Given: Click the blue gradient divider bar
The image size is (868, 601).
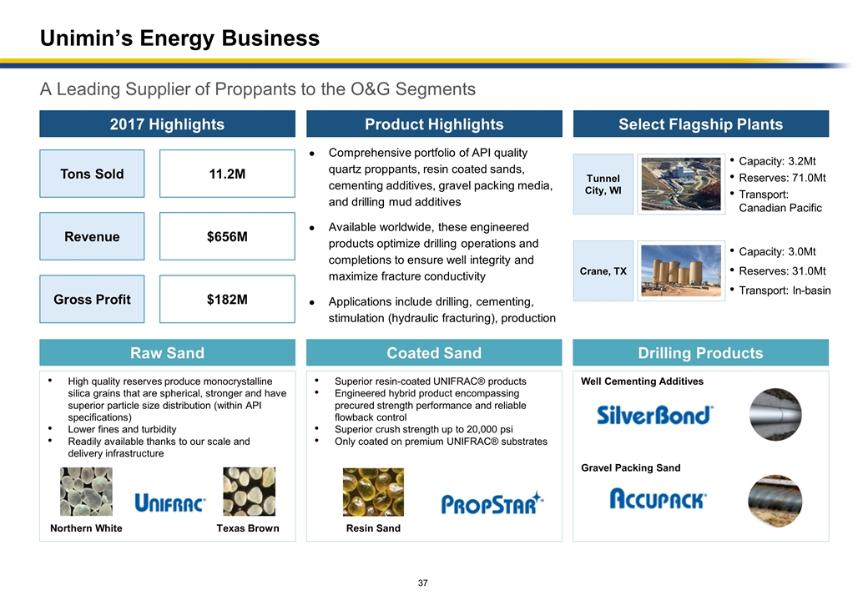Looking at the screenshot, I should click(434, 59).
